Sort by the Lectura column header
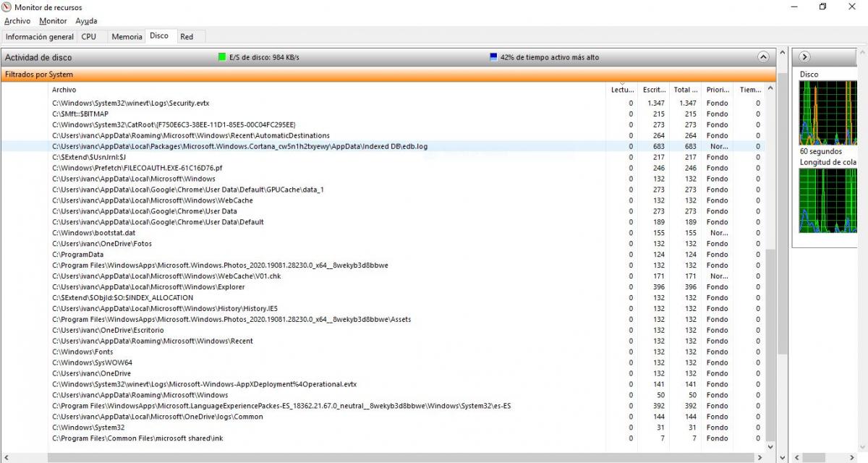868x463 pixels. 622,90
